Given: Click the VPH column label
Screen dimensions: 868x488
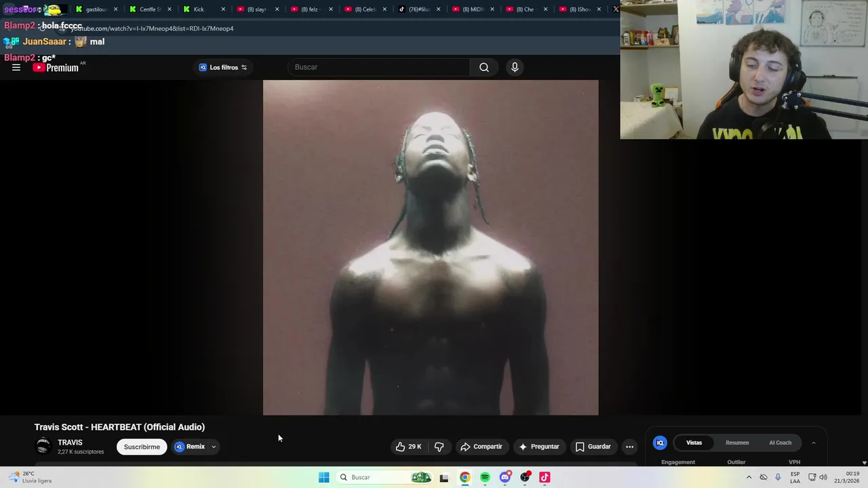Looking at the screenshot, I should 795,462.
